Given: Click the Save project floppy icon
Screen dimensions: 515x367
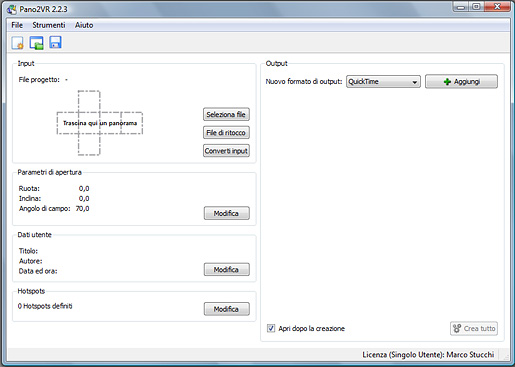Looking at the screenshot, I should tap(55, 42).
